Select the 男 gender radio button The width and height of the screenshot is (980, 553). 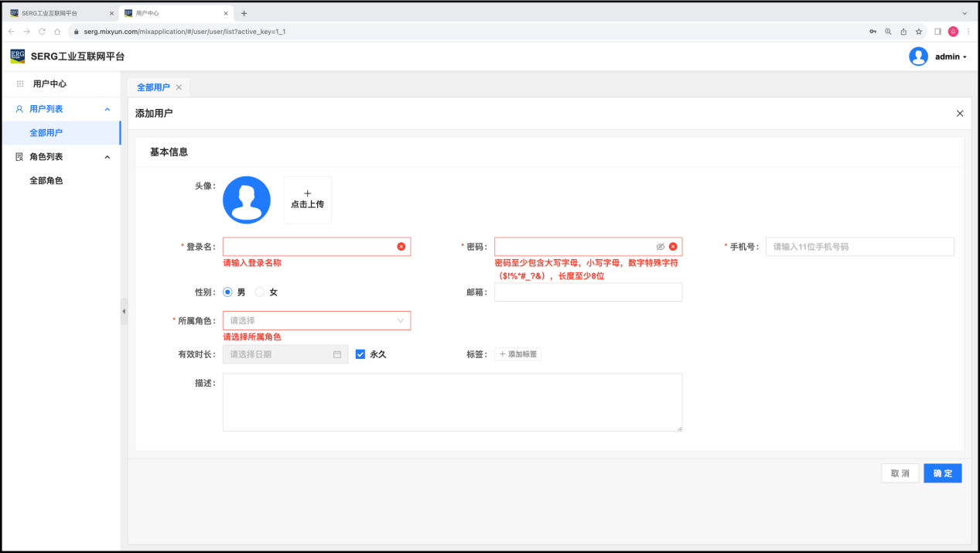pyautogui.click(x=227, y=292)
